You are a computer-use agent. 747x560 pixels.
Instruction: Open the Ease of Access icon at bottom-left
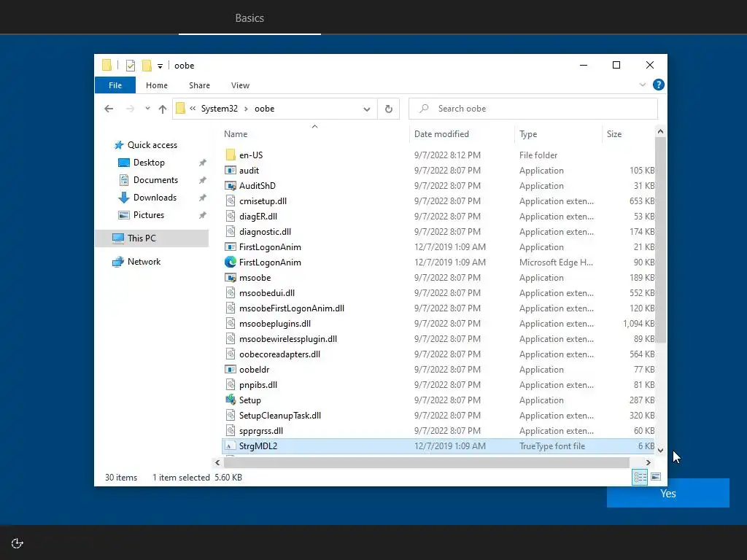pos(18,543)
